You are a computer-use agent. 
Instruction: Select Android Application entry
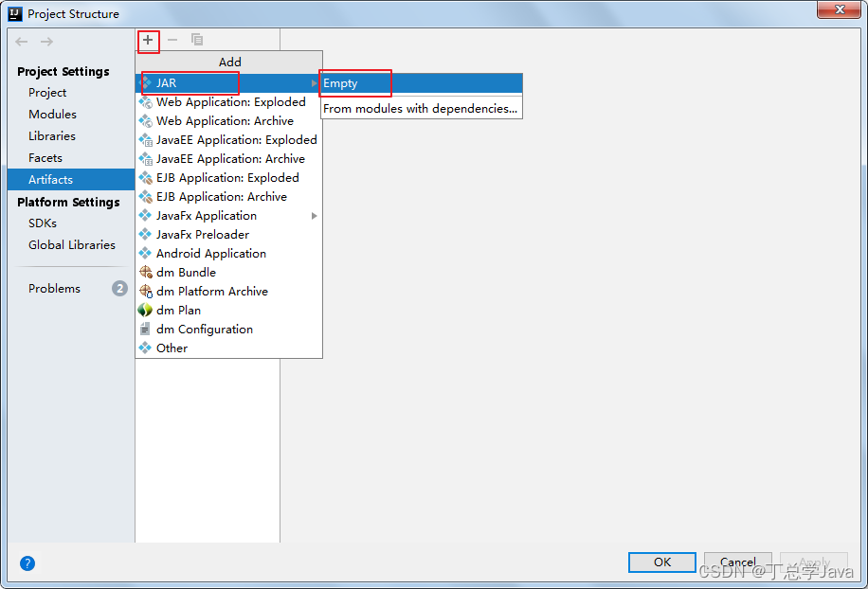(x=228, y=253)
